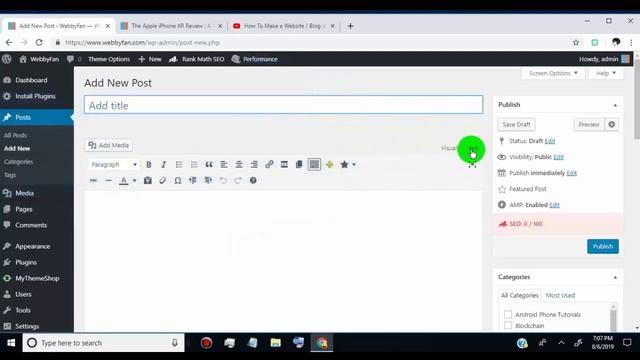Screen dimensions: 640x360
Task: Apply blockquote formatting
Action: 209,164
